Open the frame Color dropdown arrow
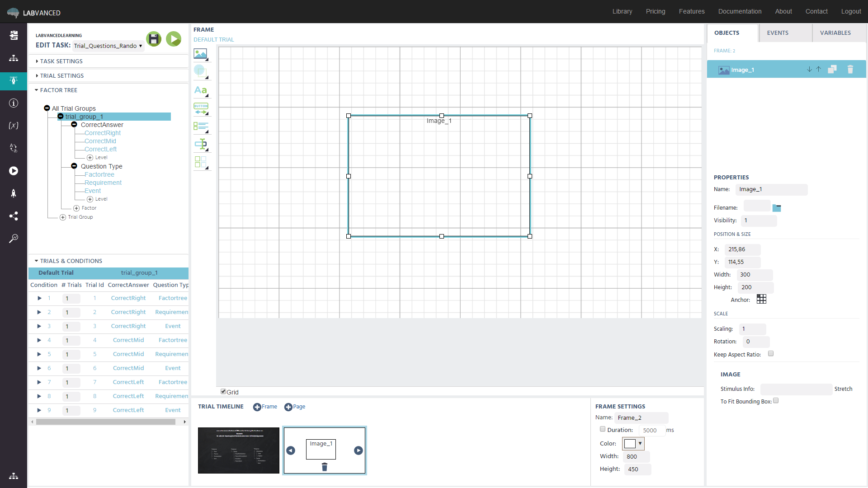The width and height of the screenshot is (868, 488). point(640,444)
